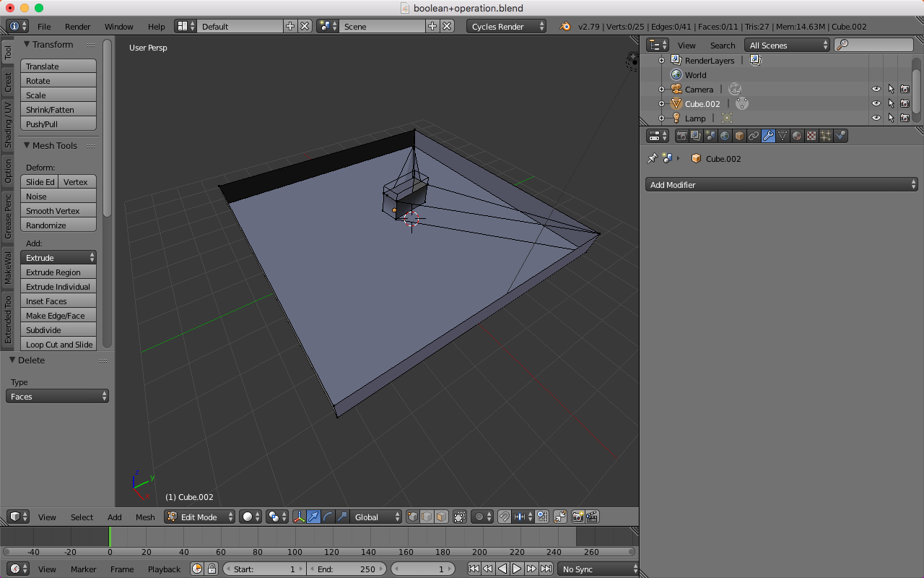Open the Texture properties checker icon

click(x=811, y=136)
